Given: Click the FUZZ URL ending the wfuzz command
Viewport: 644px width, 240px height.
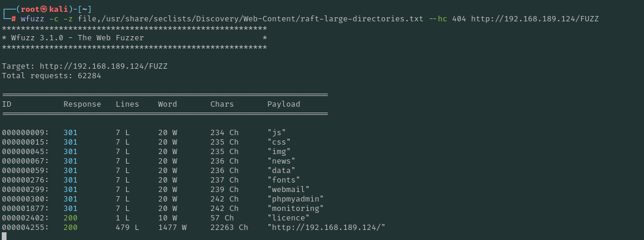Looking at the screenshot, I should point(534,19).
